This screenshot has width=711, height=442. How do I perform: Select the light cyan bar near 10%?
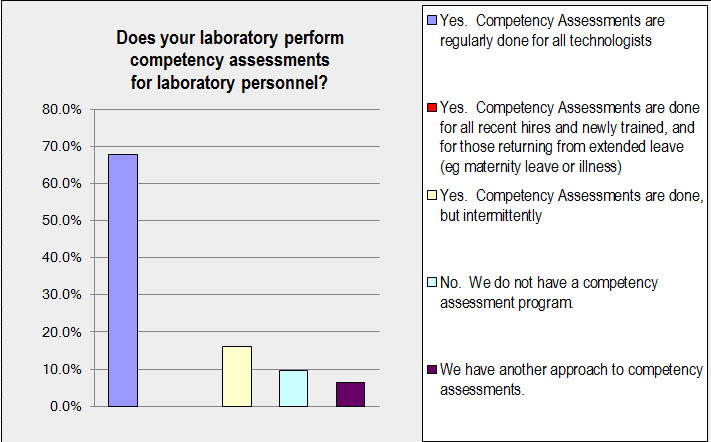293,388
